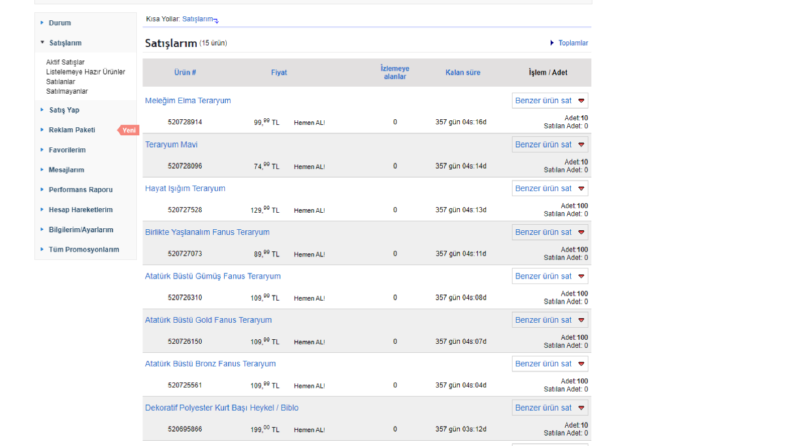793x446 pixels.
Task: Click the Yeni badge beside Reklam Paketi
Action: point(129,130)
